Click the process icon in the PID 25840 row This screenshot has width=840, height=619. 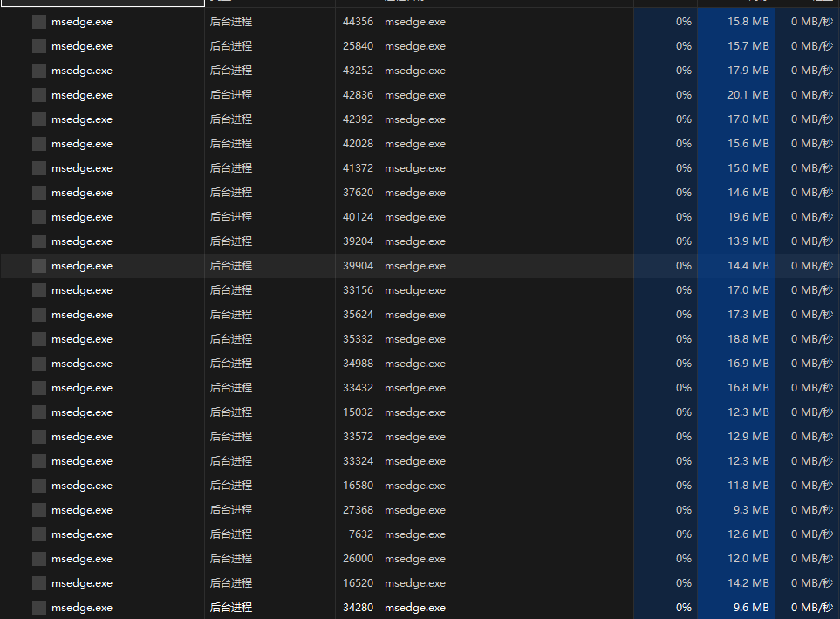tap(39, 46)
